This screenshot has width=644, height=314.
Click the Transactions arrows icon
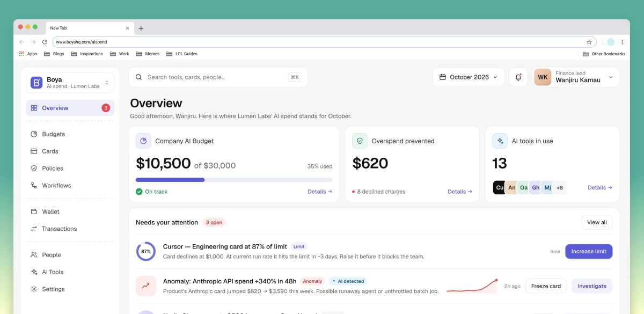34,229
